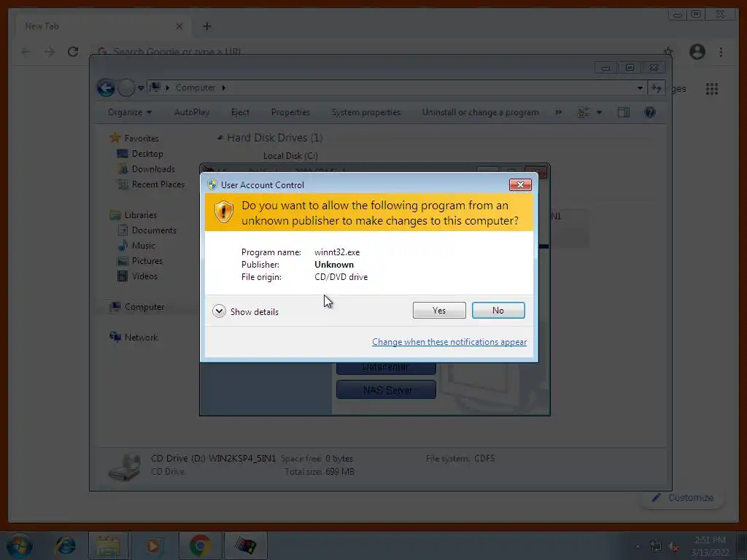This screenshot has width=747, height=560.
Task: Click Local Disk (C:) drive
Action: [290, 156]
